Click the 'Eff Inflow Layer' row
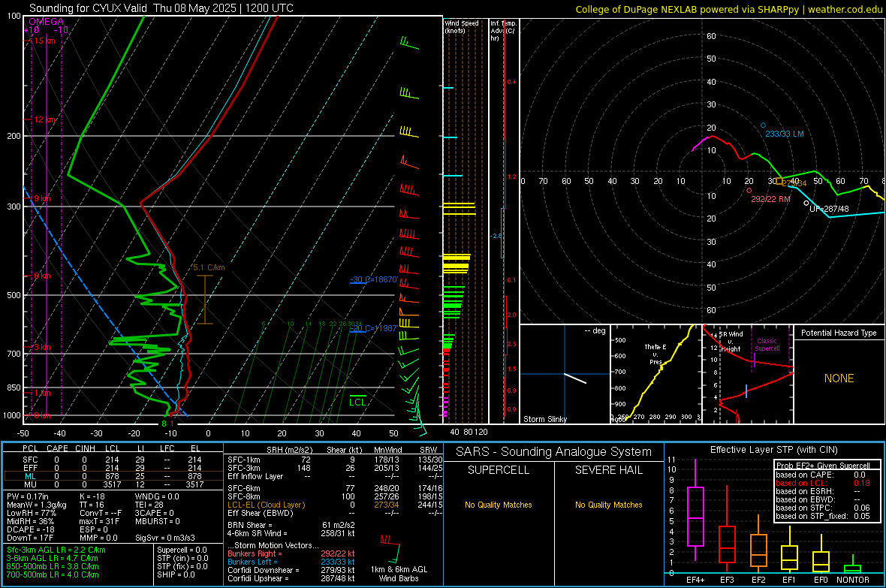The height and width of the screenshot is (588, 886). point(335,476)
